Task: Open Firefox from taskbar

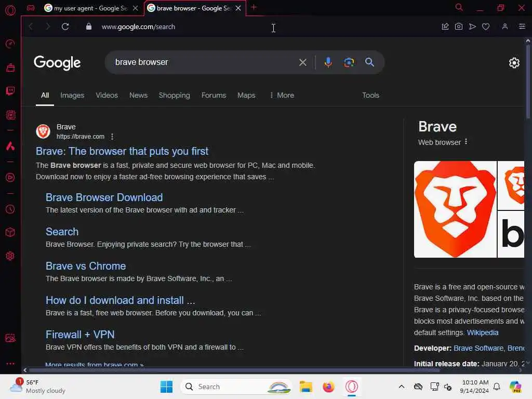Action: (x=328, y=387)
